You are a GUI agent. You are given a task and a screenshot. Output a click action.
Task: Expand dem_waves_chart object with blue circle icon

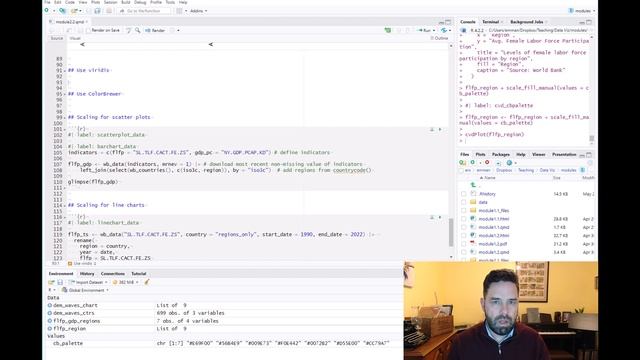click(50, 305)
